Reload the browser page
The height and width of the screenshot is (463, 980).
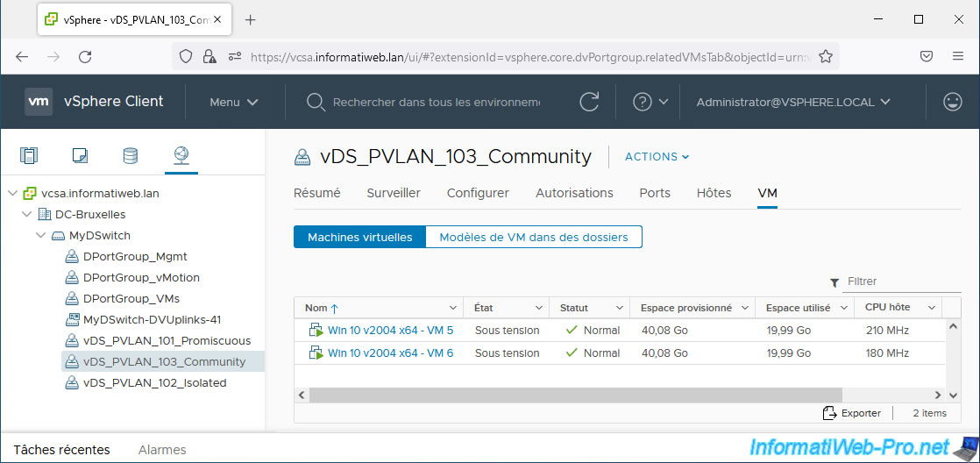[x=85, y=57]
